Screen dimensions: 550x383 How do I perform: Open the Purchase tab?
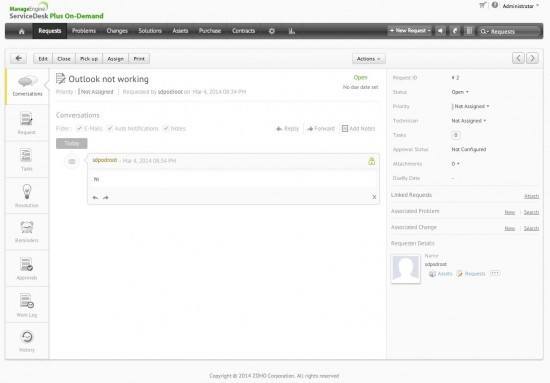pos(210,31)
